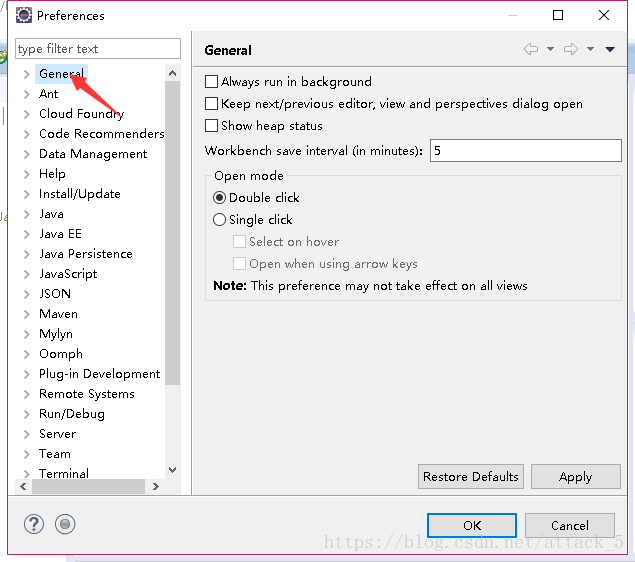Click the Help question mark icon

[x=34, y=524]
